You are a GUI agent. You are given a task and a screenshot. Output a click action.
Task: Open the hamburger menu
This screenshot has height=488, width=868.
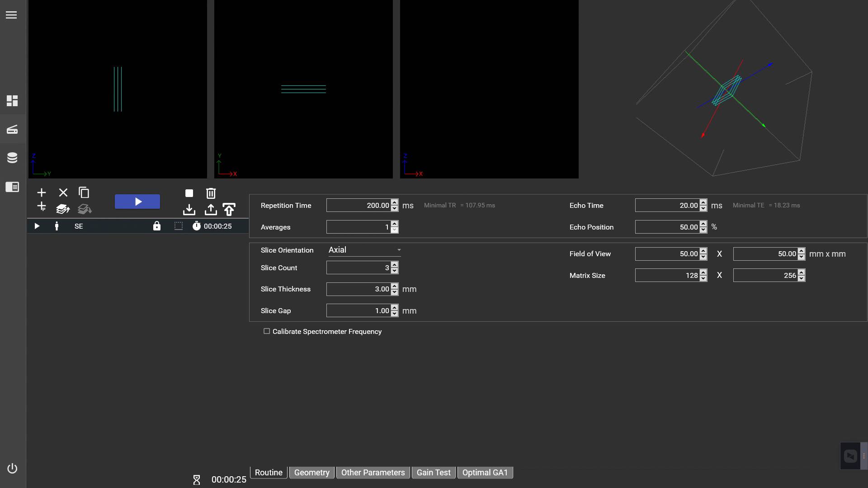point(11,15)
